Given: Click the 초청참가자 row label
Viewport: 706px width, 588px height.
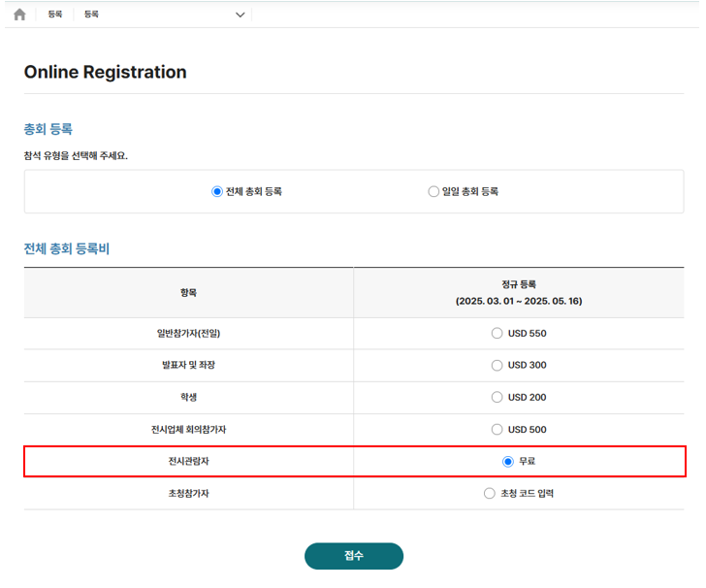Looking at the screenshot, I should (x=189, y=493).
